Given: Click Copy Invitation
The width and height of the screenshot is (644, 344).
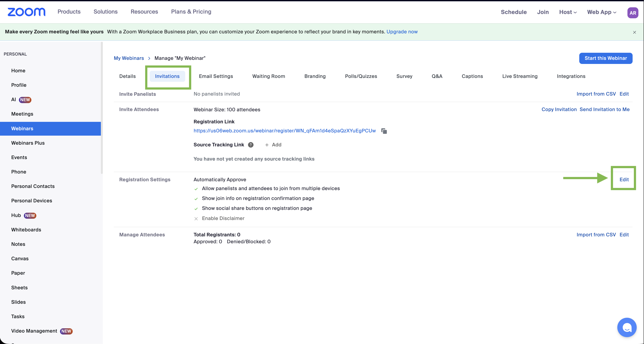Looking at the screenshot, I should tap(559, 110).
